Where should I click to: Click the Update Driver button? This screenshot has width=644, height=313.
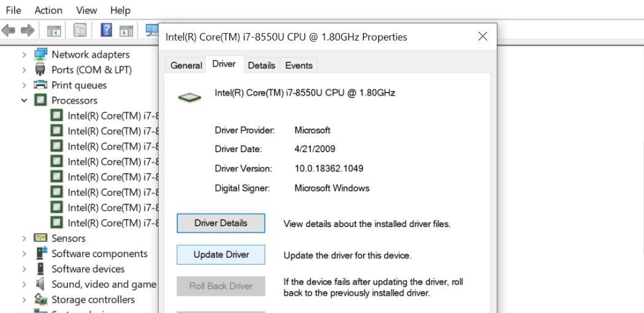[221, 255]
